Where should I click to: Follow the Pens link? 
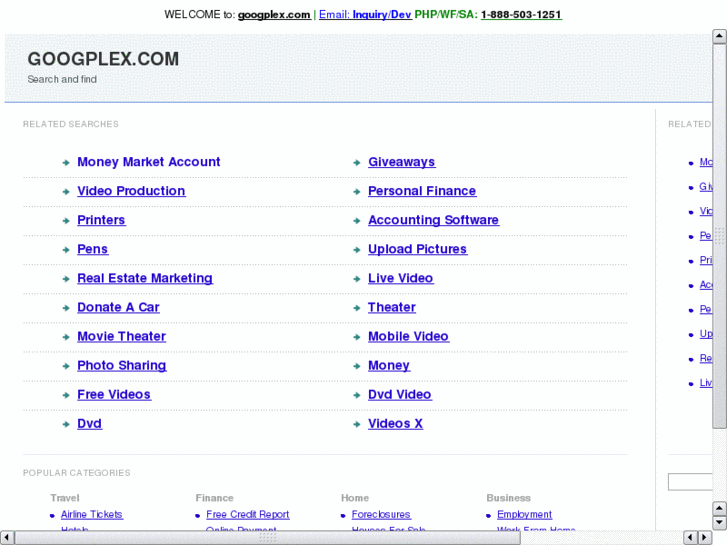(92, 249)
